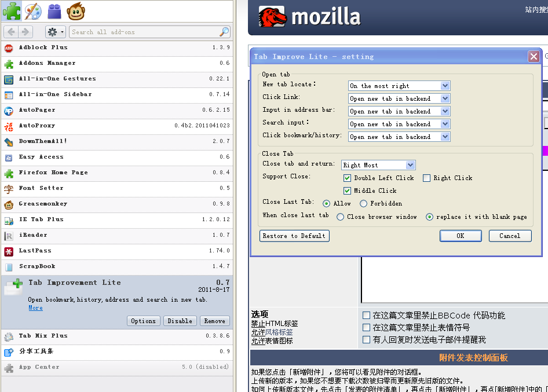Select the All-in-One Sidebar icon
This screenshot has height=392, width=548.
point(9,95)
